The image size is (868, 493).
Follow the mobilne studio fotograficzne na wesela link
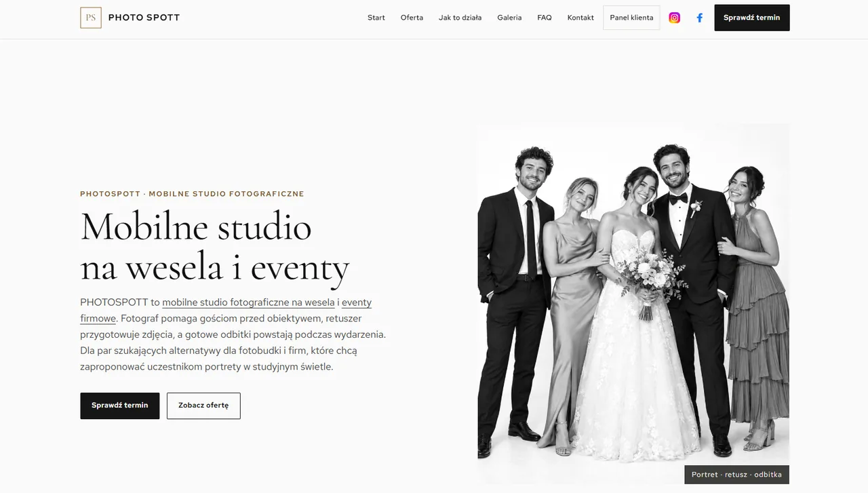click(248, 302)
